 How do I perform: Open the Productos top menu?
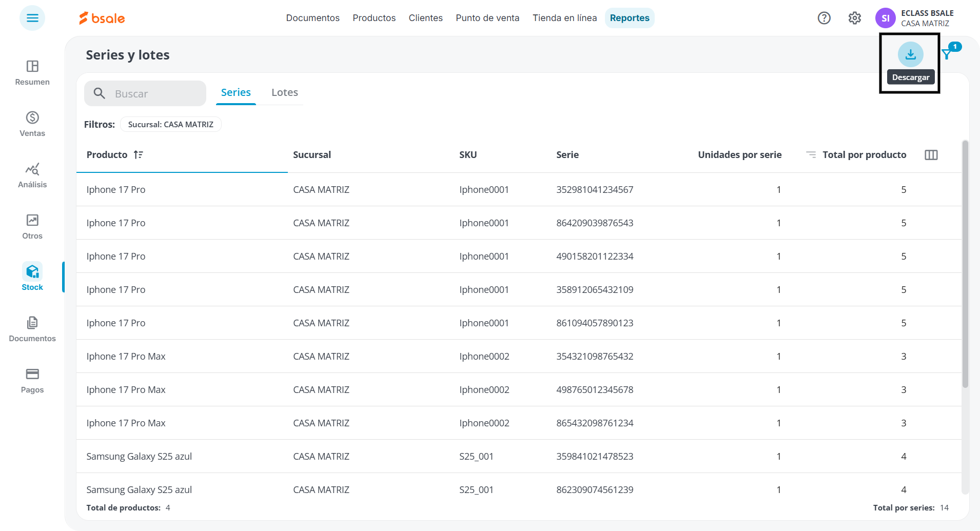pyautogui.click(x=374, y=18)
